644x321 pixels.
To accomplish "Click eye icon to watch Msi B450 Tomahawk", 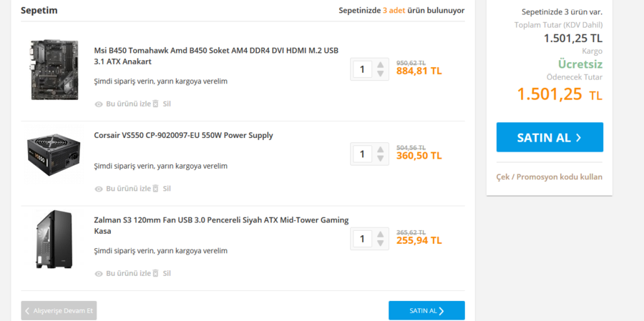I will [99, 104].
